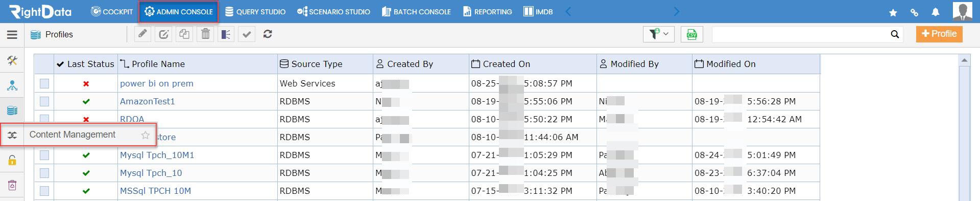Select the AmazonTest1 row checkbox
The image size is (980, 201).
click(x=44, y=101)
